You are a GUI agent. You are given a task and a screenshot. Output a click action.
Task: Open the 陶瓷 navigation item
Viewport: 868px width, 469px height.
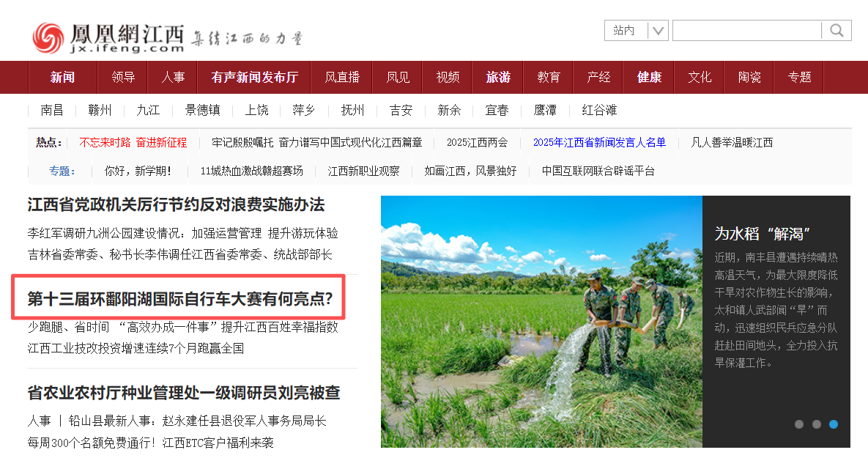pos(749,77)
